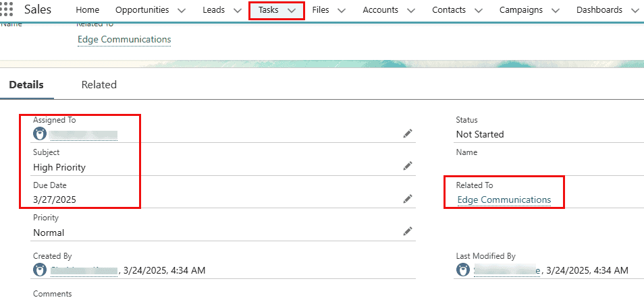
Task: Go to the Home tab
Action: click(88, 10)
